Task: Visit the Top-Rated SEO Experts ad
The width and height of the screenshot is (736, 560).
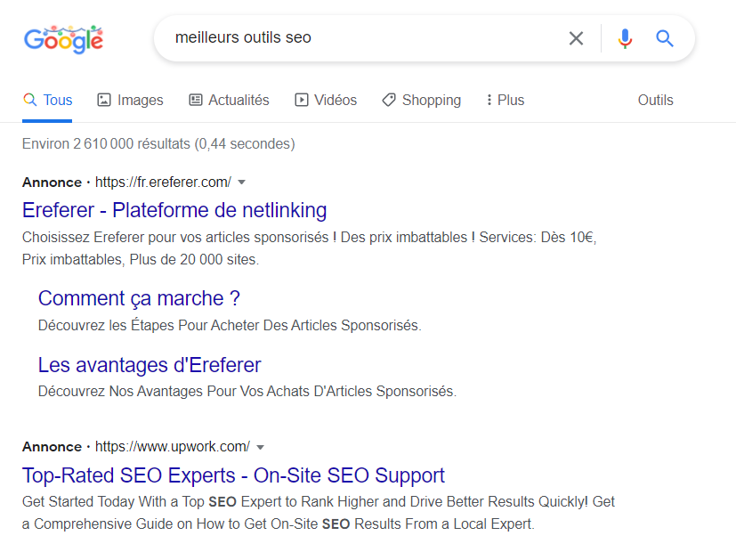Action: point(233,475)
